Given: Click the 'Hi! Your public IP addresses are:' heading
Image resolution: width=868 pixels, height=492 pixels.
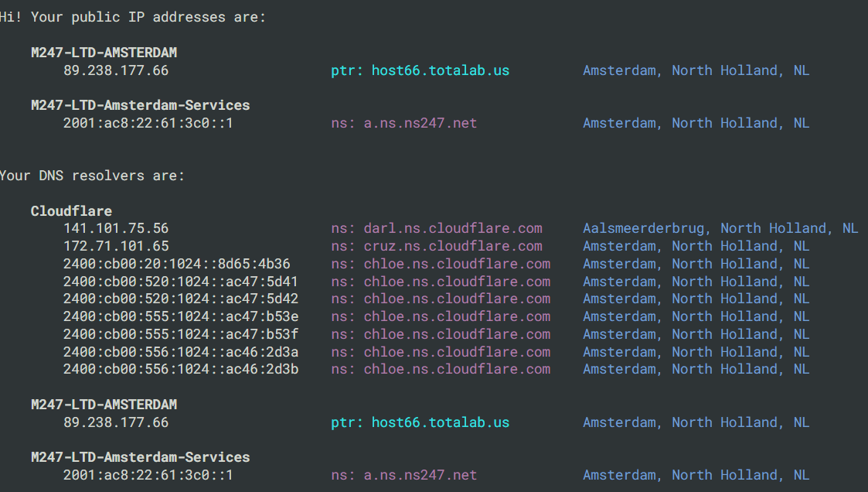Looking at the screenshot, I should pos(133,17).
